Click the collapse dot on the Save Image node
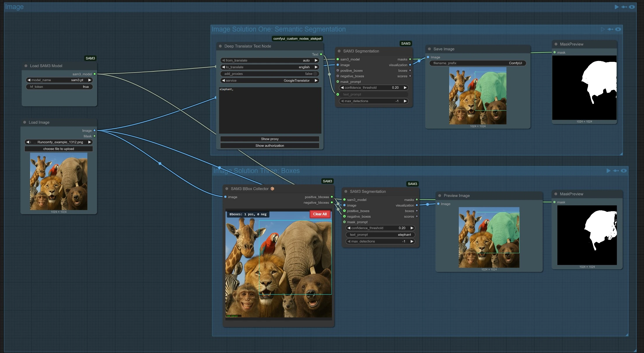644x353 pixels. [429, 49]
